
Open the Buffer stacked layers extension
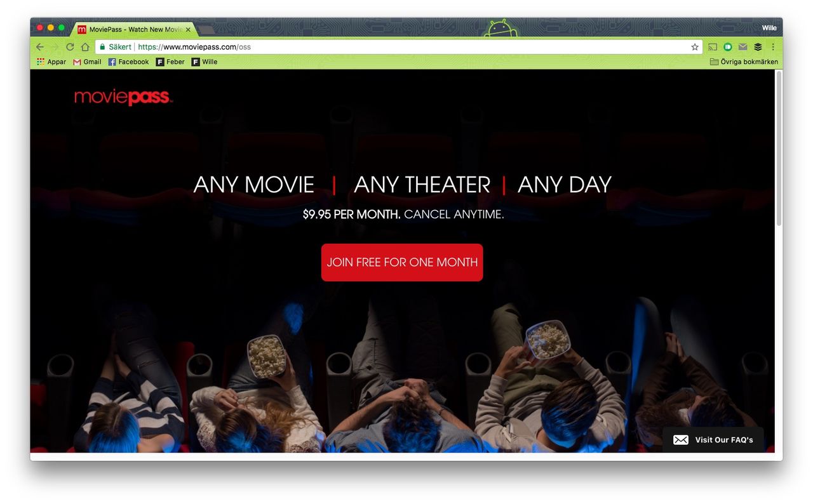click(x=758, y=47)
